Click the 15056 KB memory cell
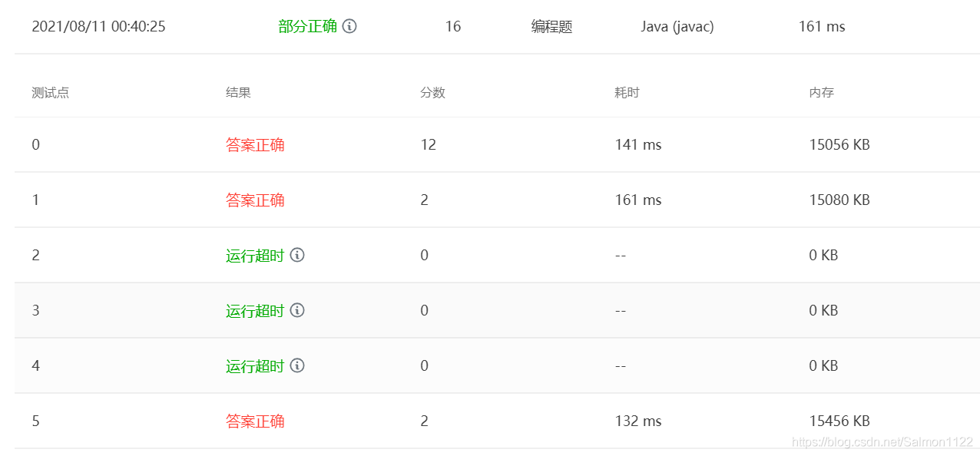The height and width of the screenshot is (456, 980). click(839, 144)
